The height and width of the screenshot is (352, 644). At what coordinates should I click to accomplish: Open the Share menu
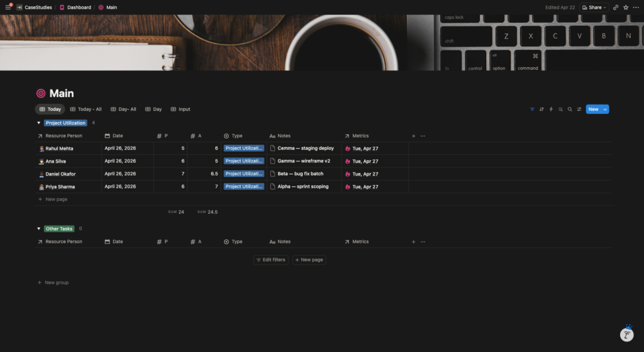point(594,8)
